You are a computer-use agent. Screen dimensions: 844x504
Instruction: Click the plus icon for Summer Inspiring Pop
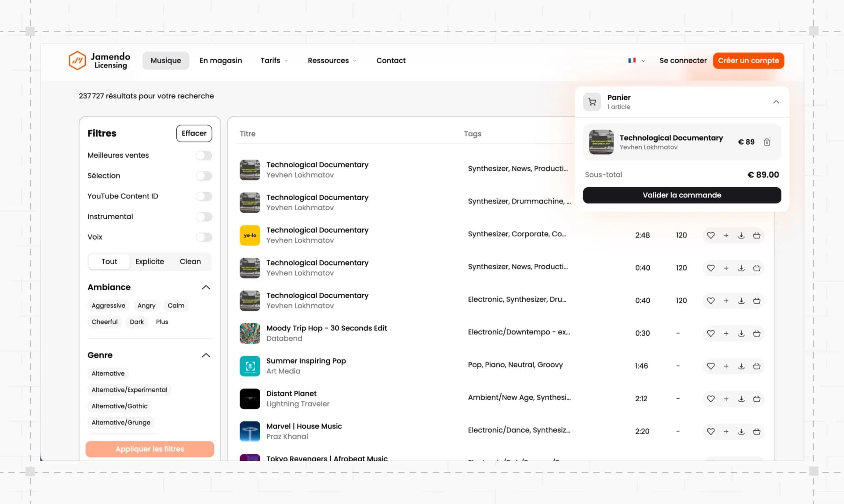coord(726,366)
